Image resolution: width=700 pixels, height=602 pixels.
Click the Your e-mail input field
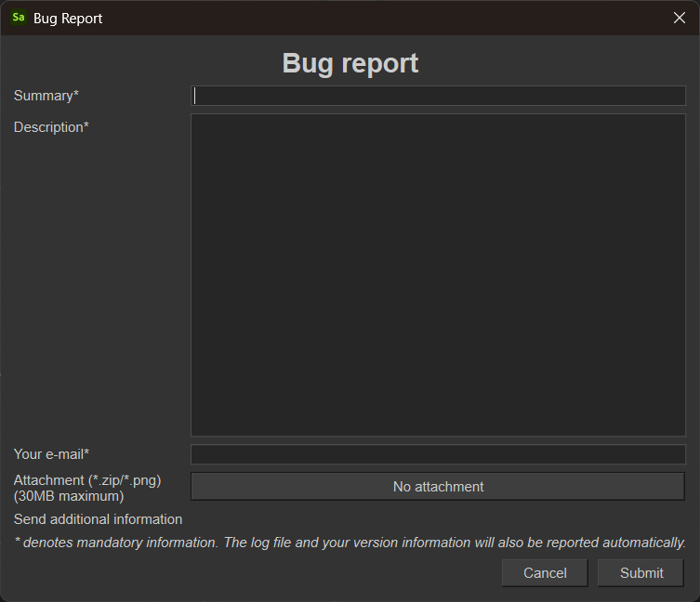tap(438, 454)
